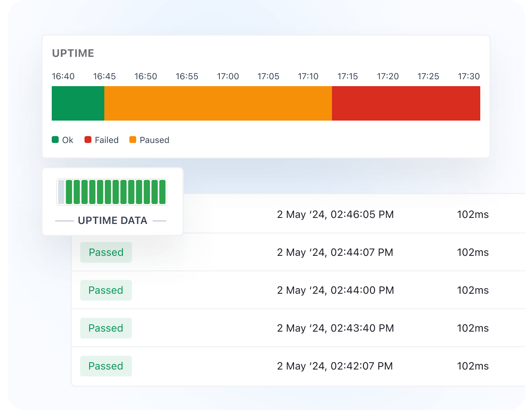Click the UPTIME heading

pyautogui.click(x=73, y=53)
